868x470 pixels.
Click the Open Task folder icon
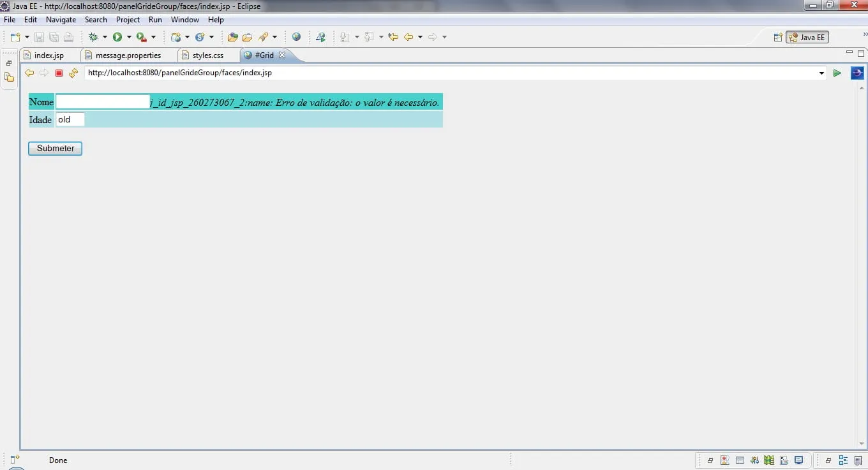[247, 37]
